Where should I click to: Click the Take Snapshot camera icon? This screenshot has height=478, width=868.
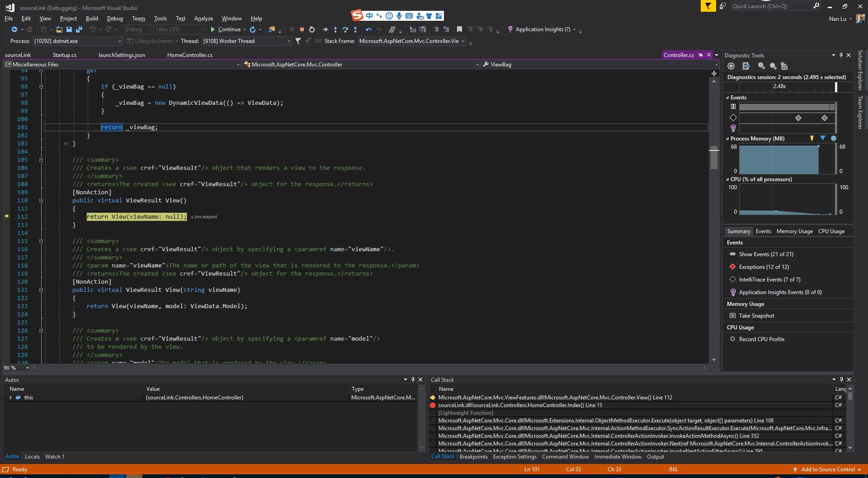tap(733, 316)
